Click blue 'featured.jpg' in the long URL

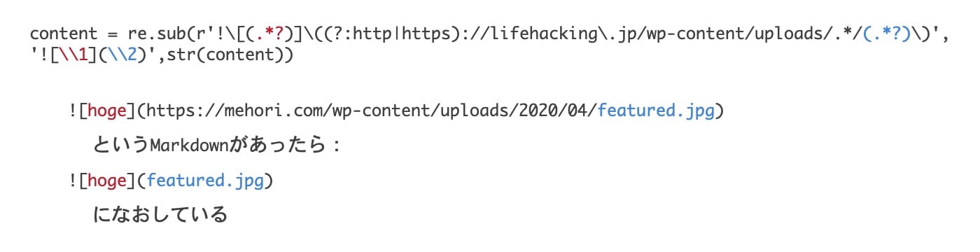tap(654, 111)
